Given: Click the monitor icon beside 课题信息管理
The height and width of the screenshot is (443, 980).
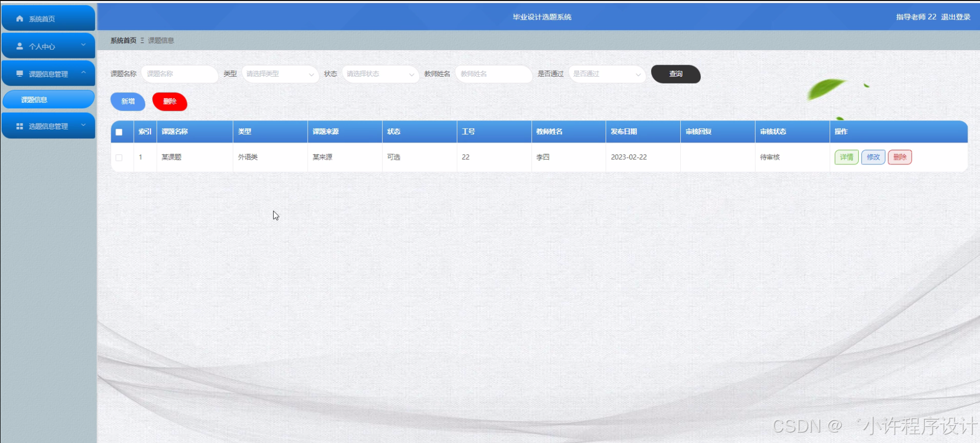Looking at the screenshot, I should (x=20, y=74).
